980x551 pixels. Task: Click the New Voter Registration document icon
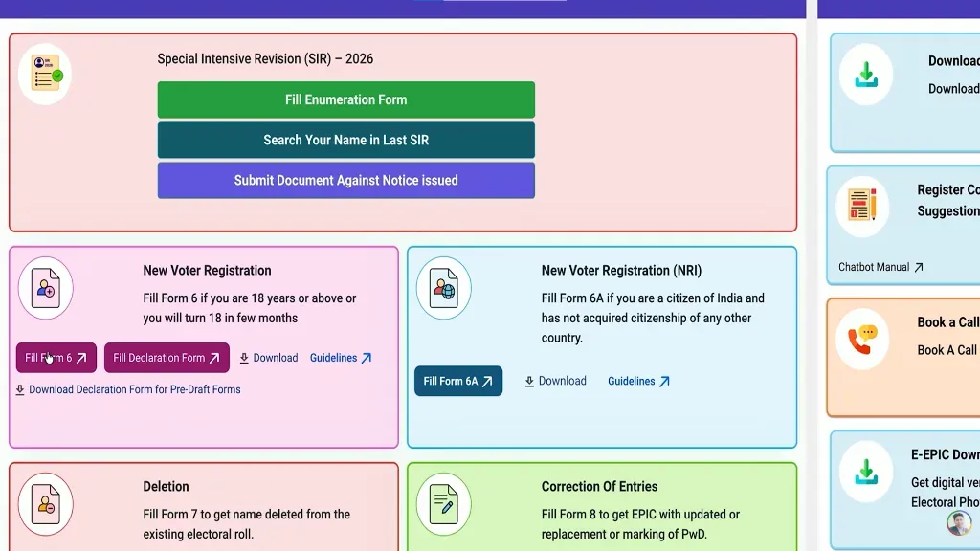point(46,288)
